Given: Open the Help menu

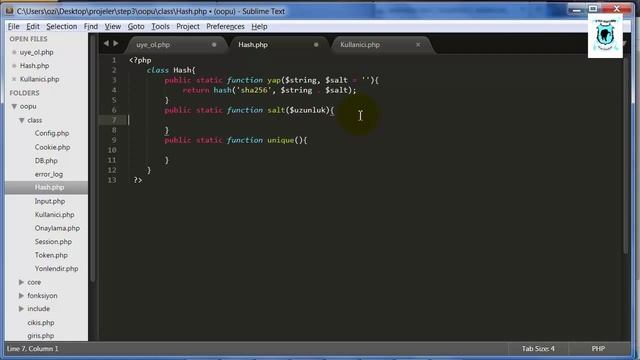Looking at the screenshot, I should tap(259, 27).
